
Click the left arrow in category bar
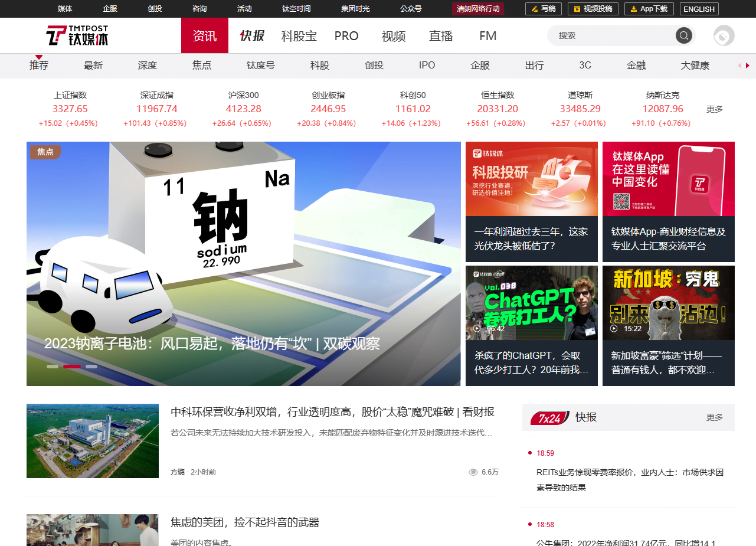pyautogui.click(x=739, y=66)
